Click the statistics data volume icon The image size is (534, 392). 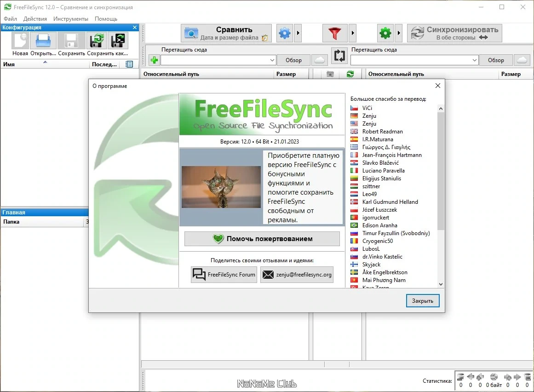click(494, 377)
